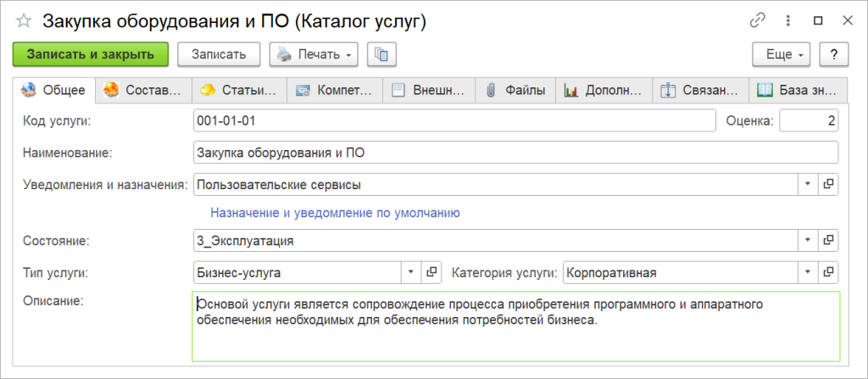Open the Тип услуги selection form icon
This screenshot has width=868, height=379.
pos(432,272)
